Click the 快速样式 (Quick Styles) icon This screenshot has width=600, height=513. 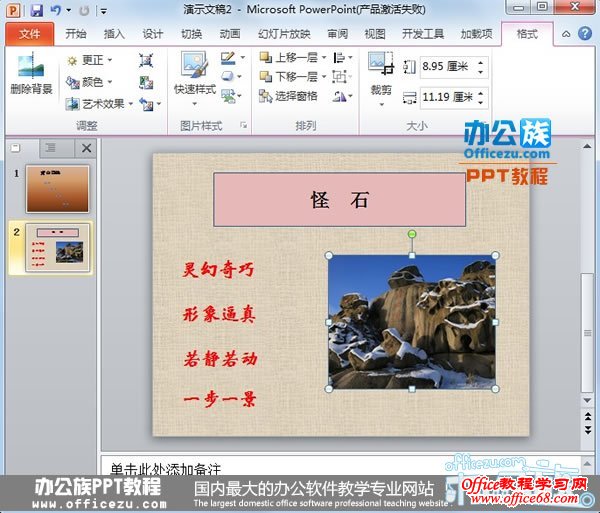click(x=193, y=72)
